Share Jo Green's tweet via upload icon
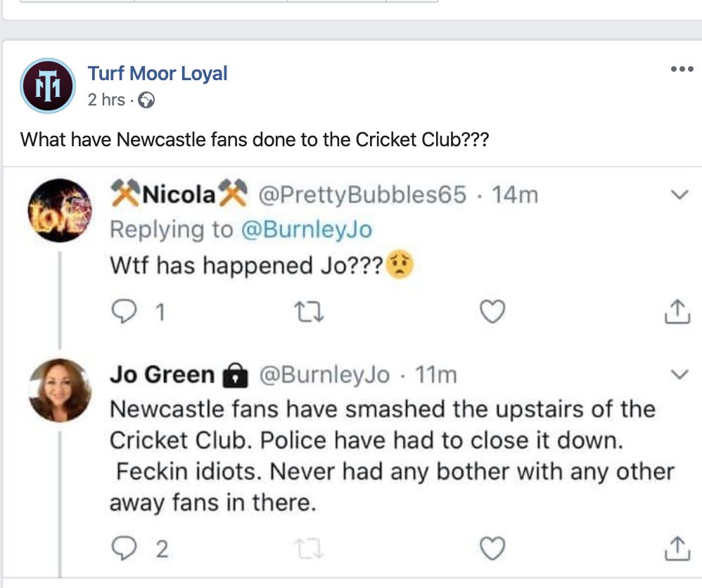 pos(677,548)
